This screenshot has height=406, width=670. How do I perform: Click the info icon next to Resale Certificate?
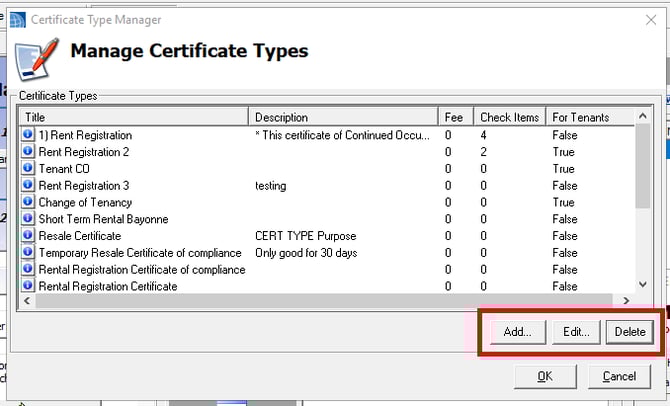[x=29, y=236]
